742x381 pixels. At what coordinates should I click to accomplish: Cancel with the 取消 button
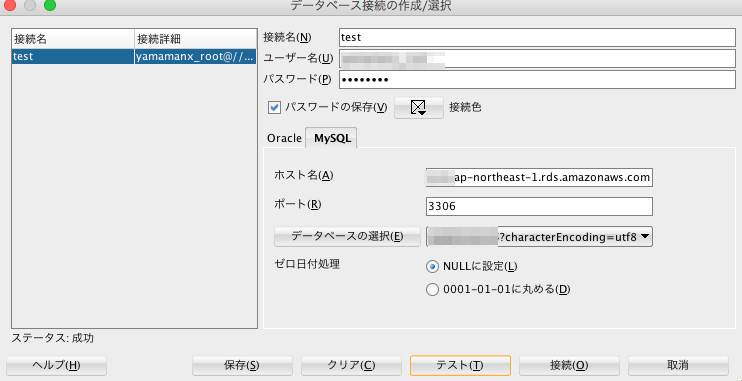678,365
